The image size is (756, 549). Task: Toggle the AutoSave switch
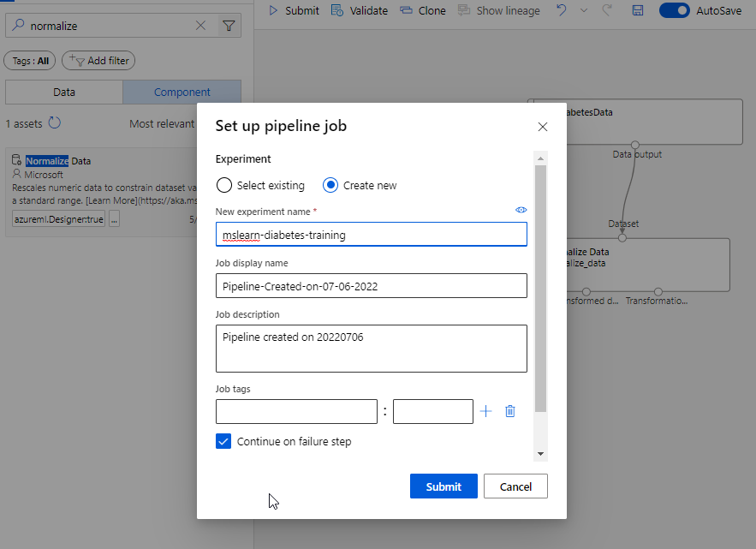click(x=675, y=10)
